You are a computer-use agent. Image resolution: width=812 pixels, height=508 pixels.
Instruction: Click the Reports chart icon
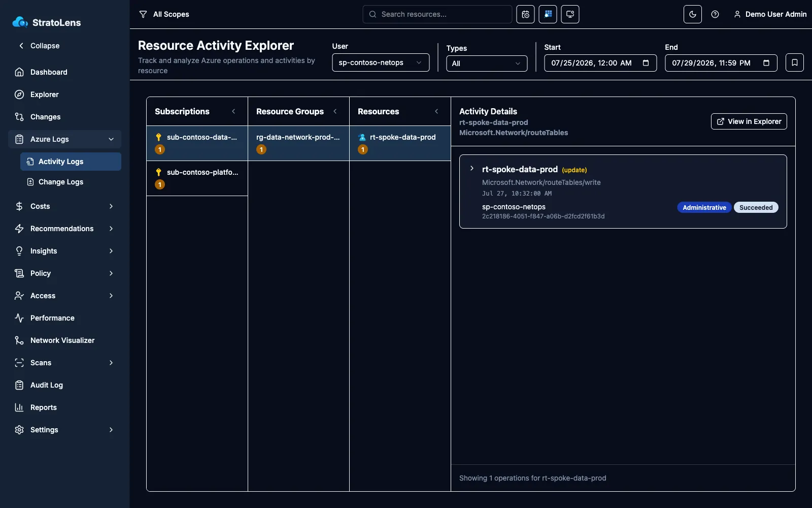19,407
